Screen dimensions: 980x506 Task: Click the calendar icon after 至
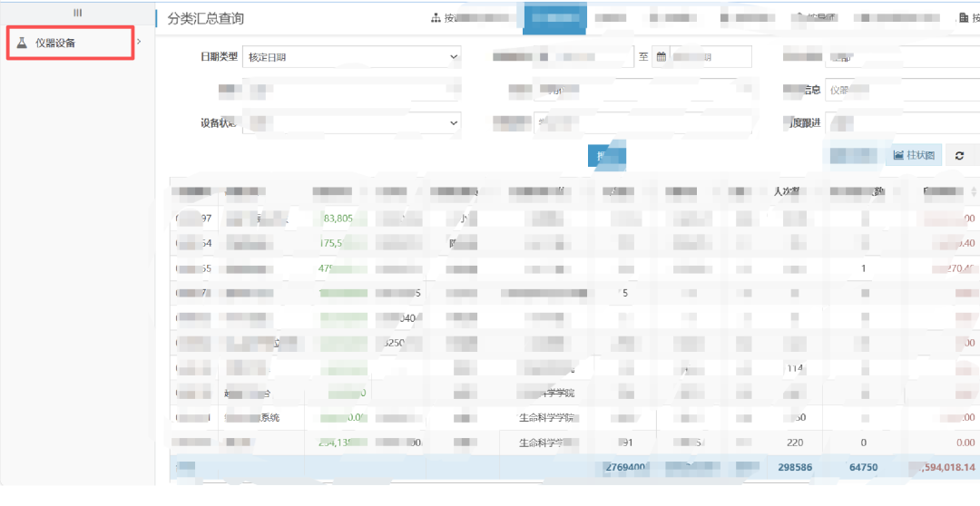click(x=661, y=57)
